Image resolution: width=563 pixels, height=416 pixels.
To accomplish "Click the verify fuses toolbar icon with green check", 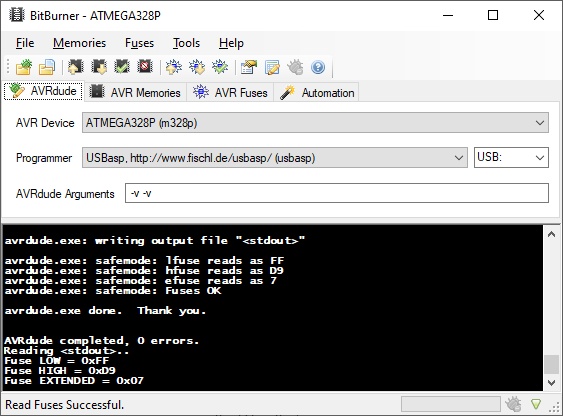I will [x=220, y=67].
